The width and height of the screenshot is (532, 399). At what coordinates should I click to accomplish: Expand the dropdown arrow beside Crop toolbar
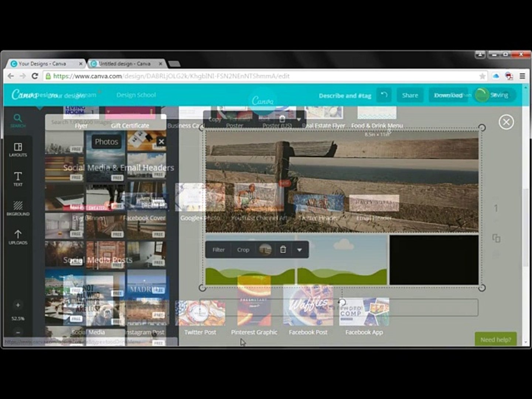[x=299, y=250]
